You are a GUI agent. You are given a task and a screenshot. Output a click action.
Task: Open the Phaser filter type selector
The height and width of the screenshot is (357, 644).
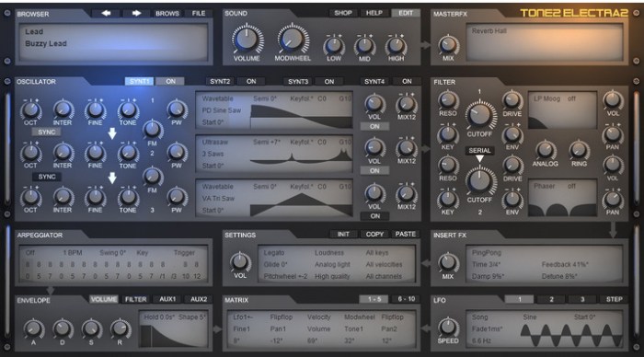click(x=545, y=186)
